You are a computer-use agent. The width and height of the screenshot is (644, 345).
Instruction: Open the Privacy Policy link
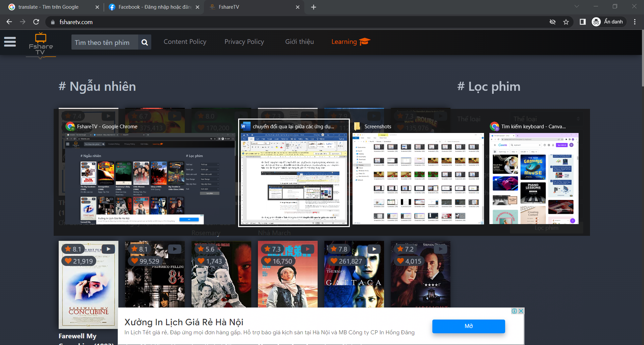click(x=244, y=42)
